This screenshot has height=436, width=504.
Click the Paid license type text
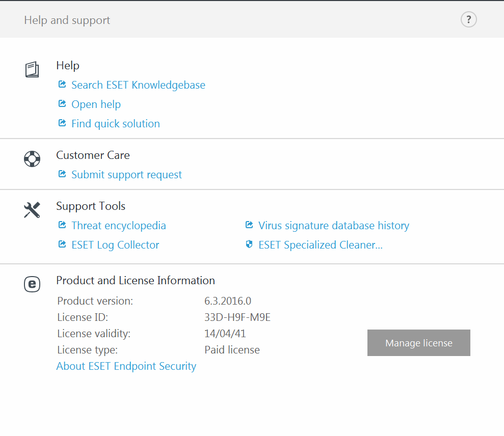tap(232, 350)
